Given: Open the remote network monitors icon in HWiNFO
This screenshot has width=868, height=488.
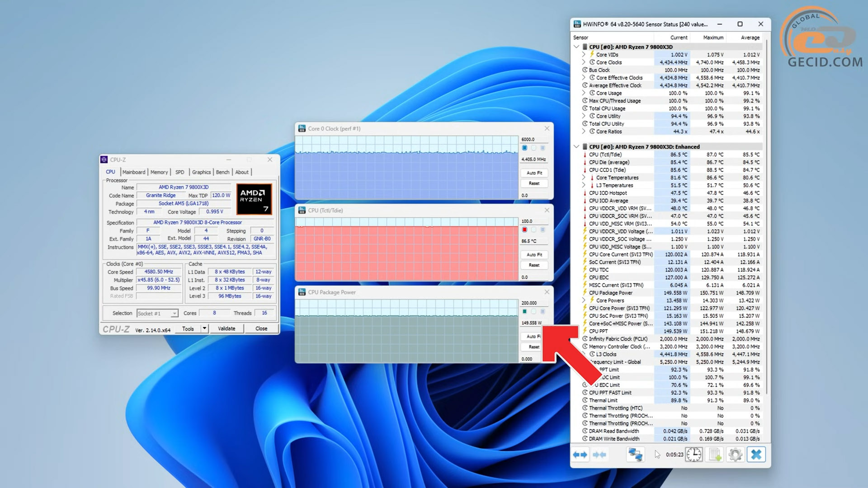Looking at the screenshot, I should click(x=635, y=455).
